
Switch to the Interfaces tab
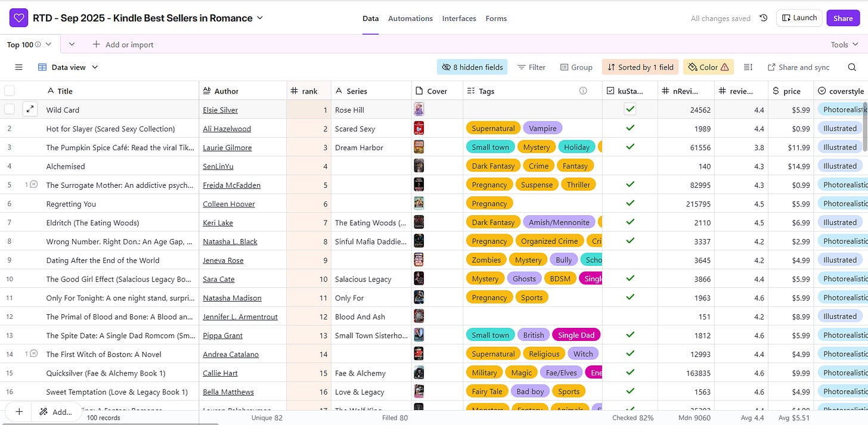[x=459, y=18]
